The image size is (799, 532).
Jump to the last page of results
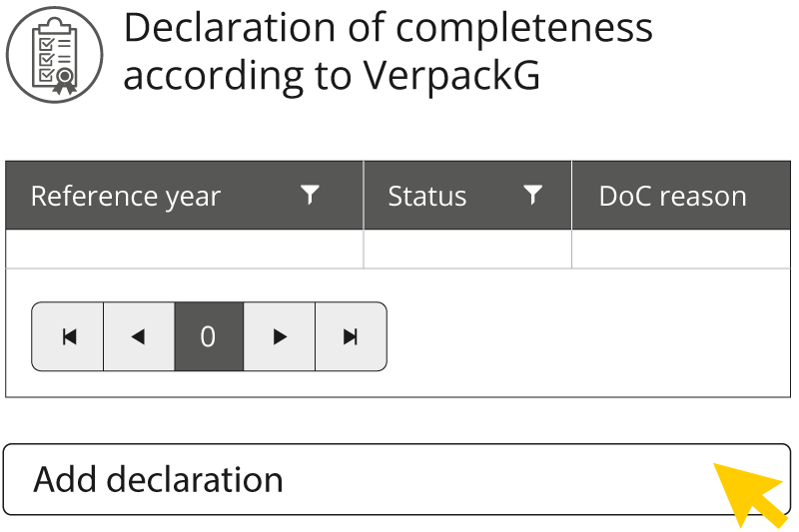[x=352, y=336]
